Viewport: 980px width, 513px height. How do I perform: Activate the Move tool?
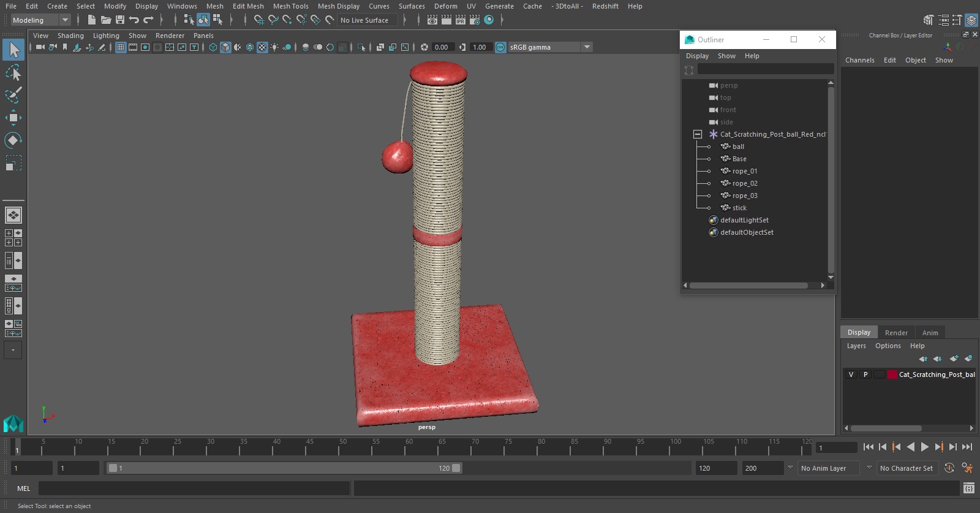point(13,118)
